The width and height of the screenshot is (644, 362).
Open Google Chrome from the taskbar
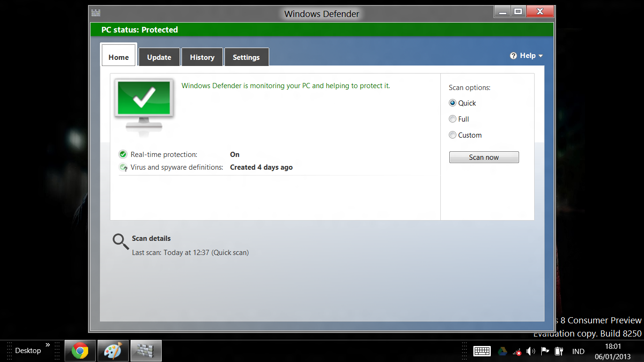coord(80,351)
